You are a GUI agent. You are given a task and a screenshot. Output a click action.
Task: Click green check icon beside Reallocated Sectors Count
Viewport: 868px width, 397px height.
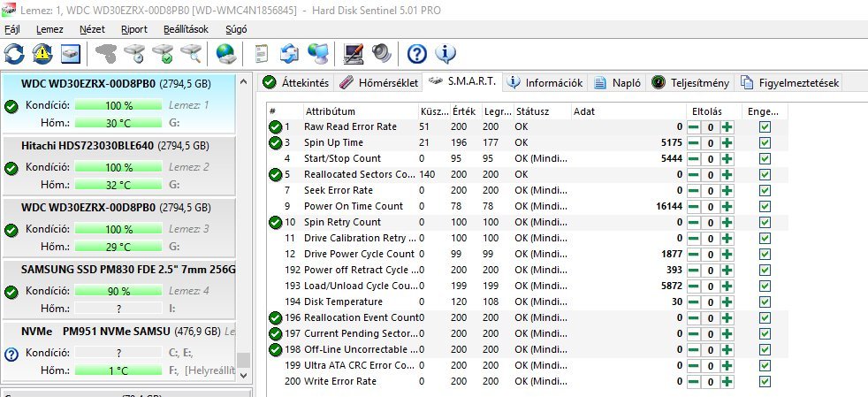pyautogui.click(x=275, y=174)
